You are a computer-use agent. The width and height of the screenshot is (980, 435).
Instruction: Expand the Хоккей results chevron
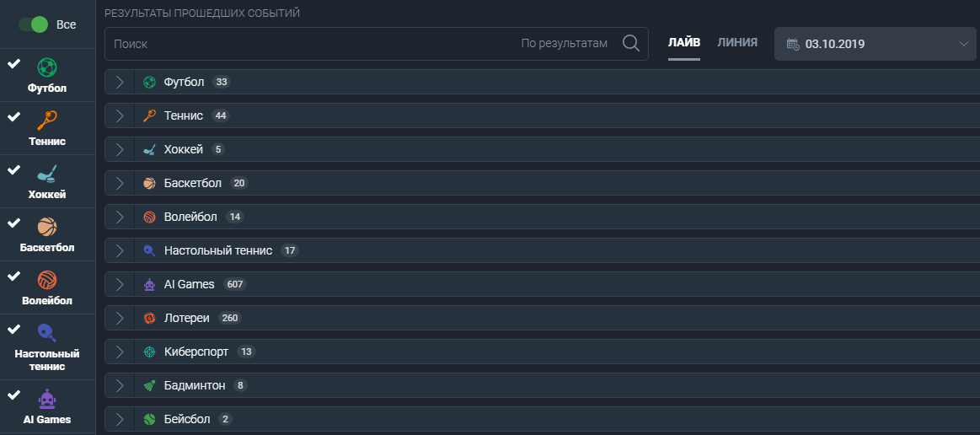pyautogui.click(x=120, y=149)
